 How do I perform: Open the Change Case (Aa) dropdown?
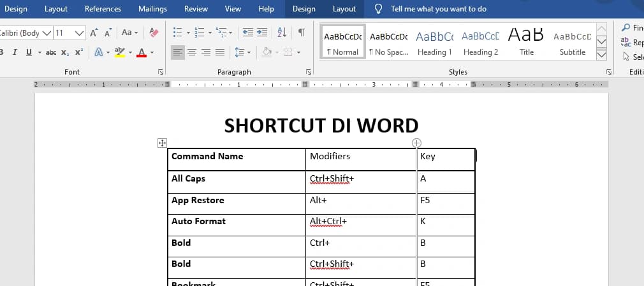click(130, 33)
